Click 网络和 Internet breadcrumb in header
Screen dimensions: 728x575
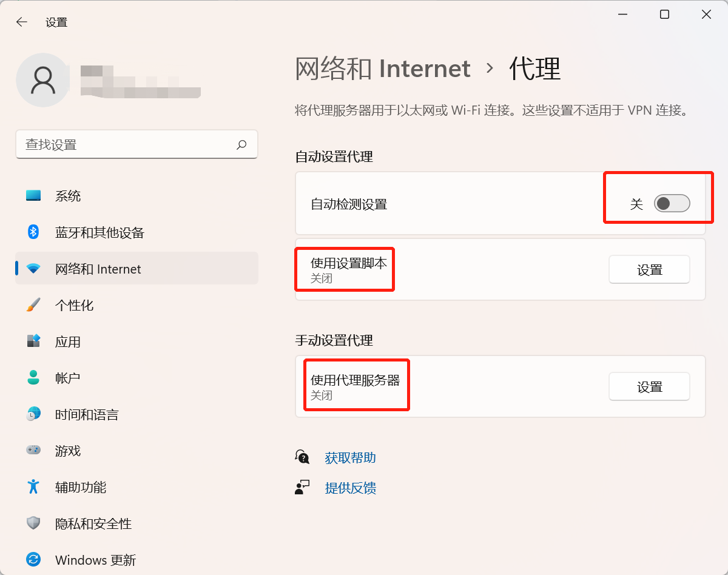[383, 69]
